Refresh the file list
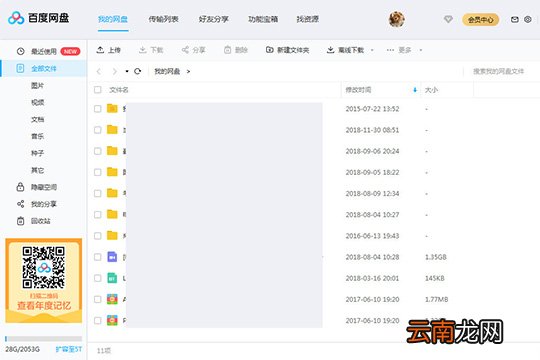 137,71
